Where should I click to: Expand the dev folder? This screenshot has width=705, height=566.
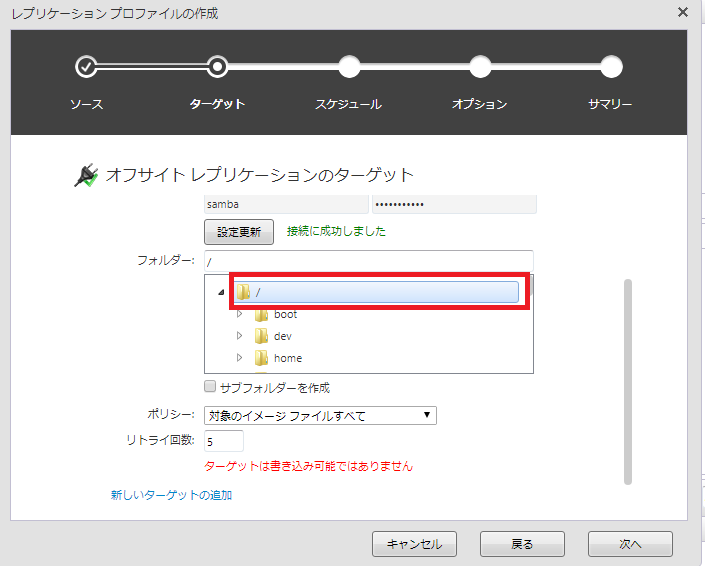pyautogui.click(x=240, y=336)
